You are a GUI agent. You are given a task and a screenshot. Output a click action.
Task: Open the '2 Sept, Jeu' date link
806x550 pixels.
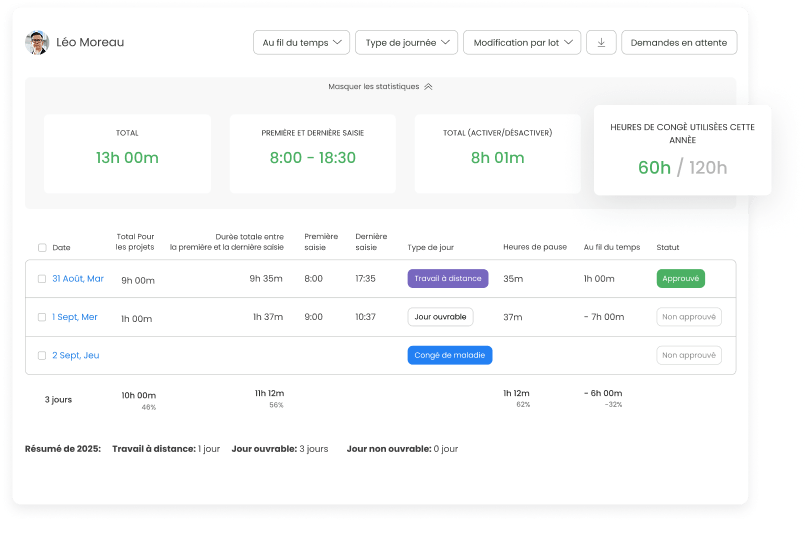[76, 355]
